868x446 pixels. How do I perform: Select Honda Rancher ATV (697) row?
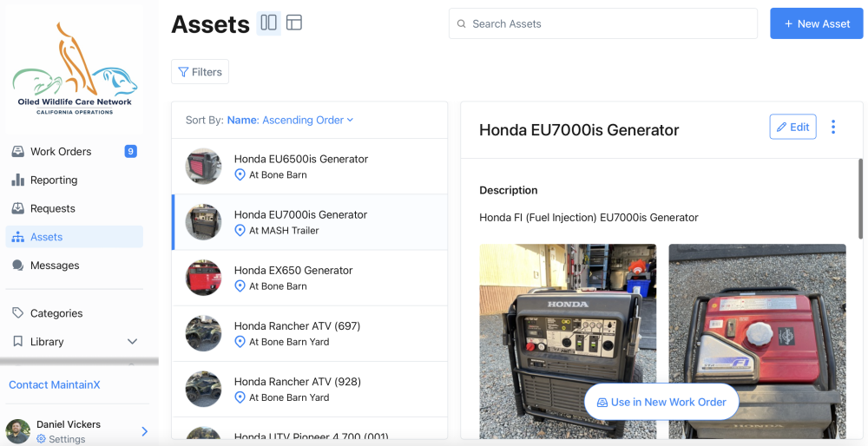pos(310,334)
